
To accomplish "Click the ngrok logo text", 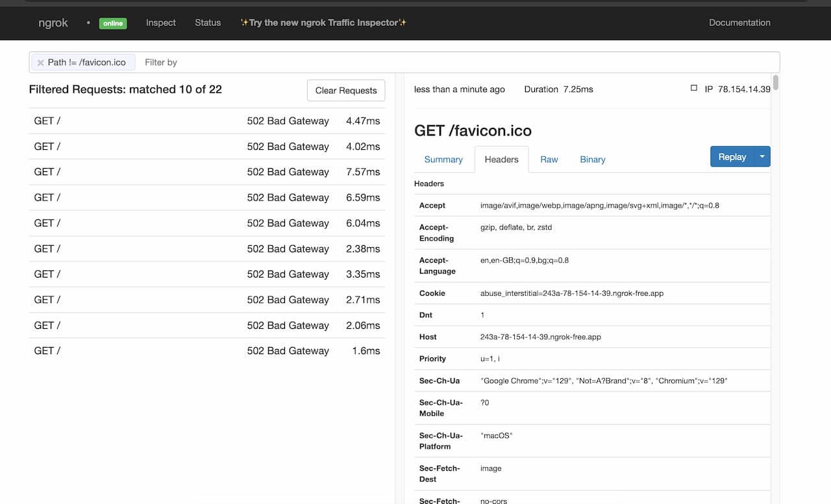I will pos(53,23).
